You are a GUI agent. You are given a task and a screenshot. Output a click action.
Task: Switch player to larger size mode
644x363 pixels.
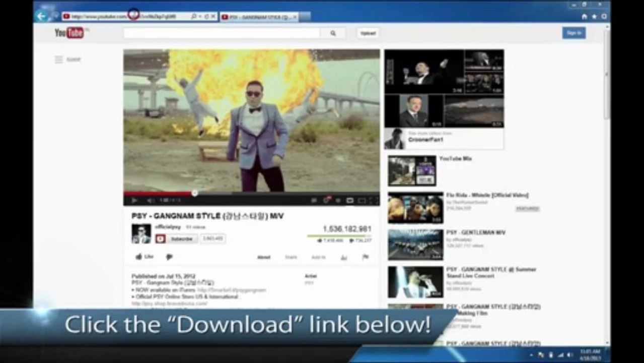click(362, 200)
